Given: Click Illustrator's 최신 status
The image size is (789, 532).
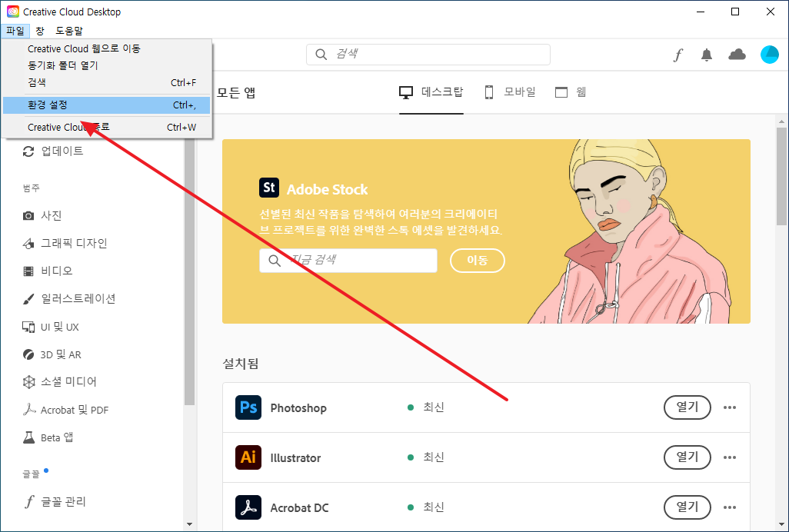Looking at the screenshot, I should pos(434,457).
